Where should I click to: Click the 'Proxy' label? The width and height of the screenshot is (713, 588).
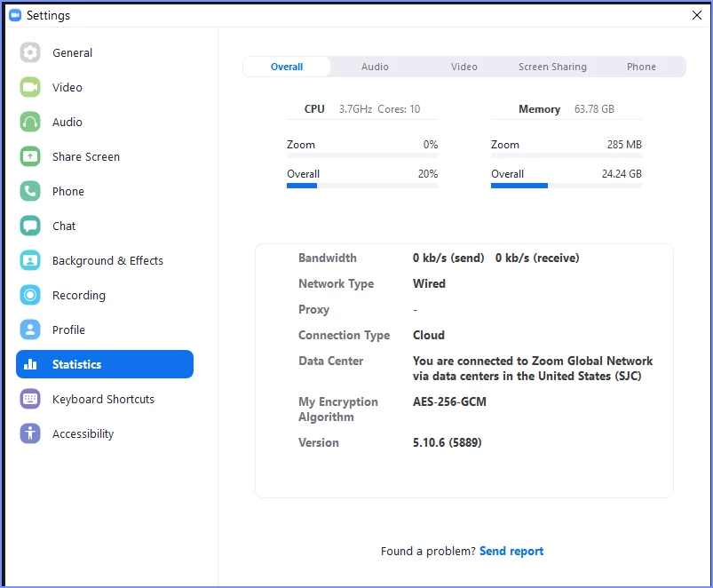click(x=313, y=310)
